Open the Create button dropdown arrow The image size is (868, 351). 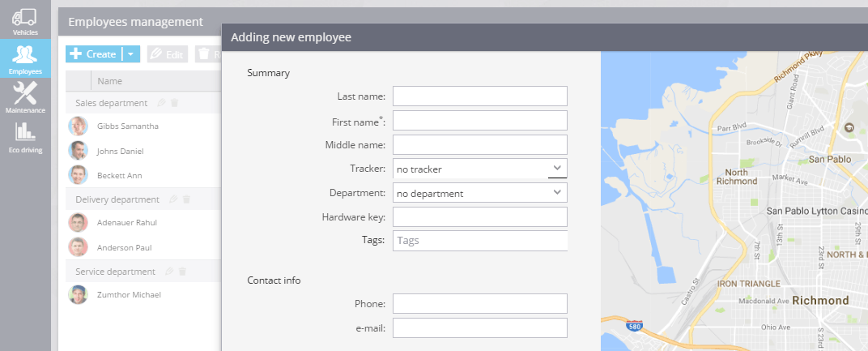(x=130, y=54)
